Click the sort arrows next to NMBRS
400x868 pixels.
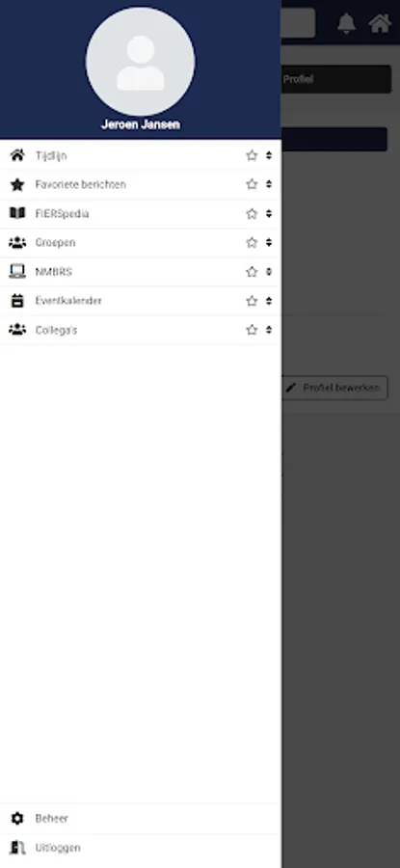(x=268, y=271)
